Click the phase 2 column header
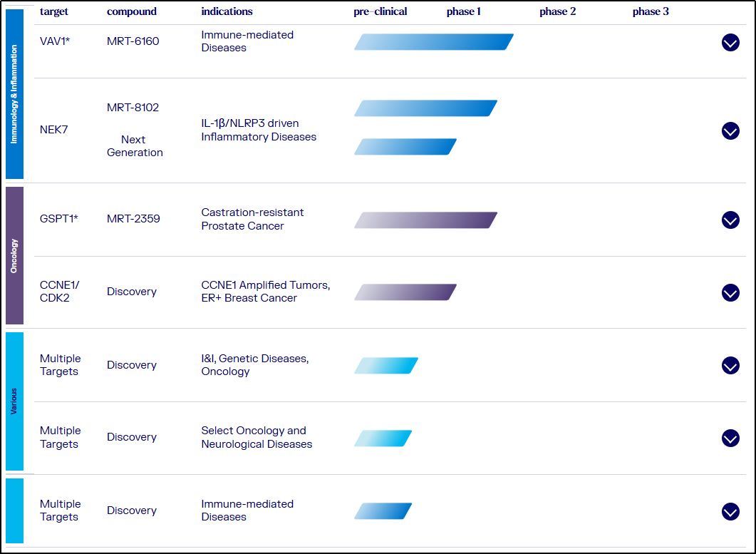This screenshot has height=554, width=756. click(558, 11)
